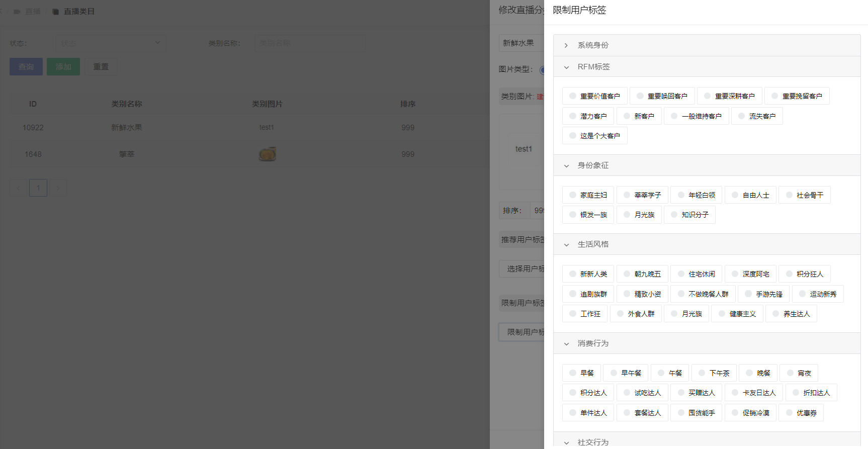This screenshot has width=868, height=449.
Task: Select the 重要价值客户 tag
Action: pyautogui.click(x=594, y=96)
